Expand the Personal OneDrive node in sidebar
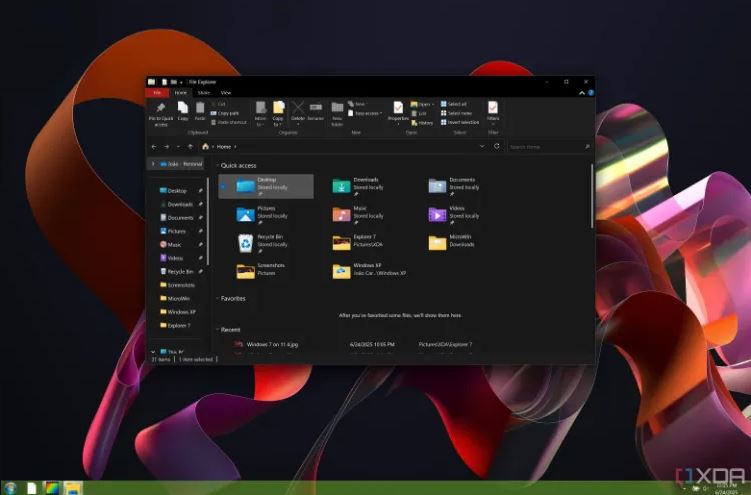Viewport: 751px width, 495px height. pos(153,164)
